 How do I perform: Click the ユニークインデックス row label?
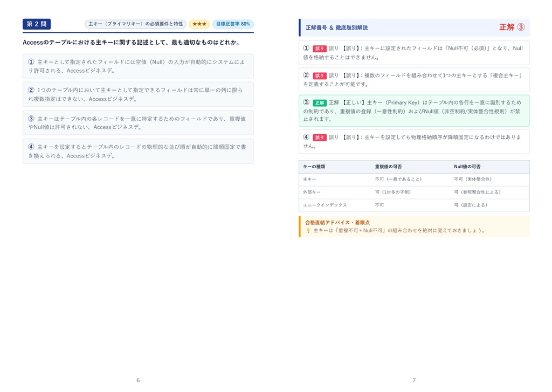tap(325, 205)
